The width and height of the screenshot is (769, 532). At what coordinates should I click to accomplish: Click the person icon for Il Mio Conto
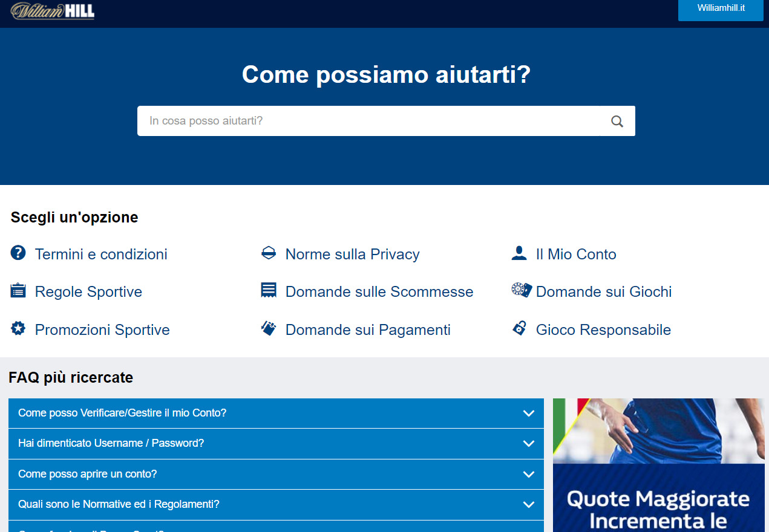[x=519, y=253]
